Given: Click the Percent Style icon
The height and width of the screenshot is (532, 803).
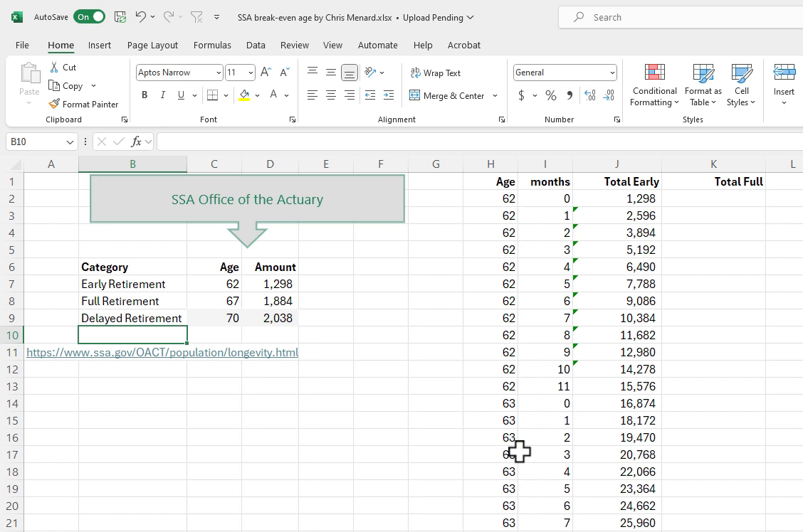Looking at the screenshot, I should [550, 95].
